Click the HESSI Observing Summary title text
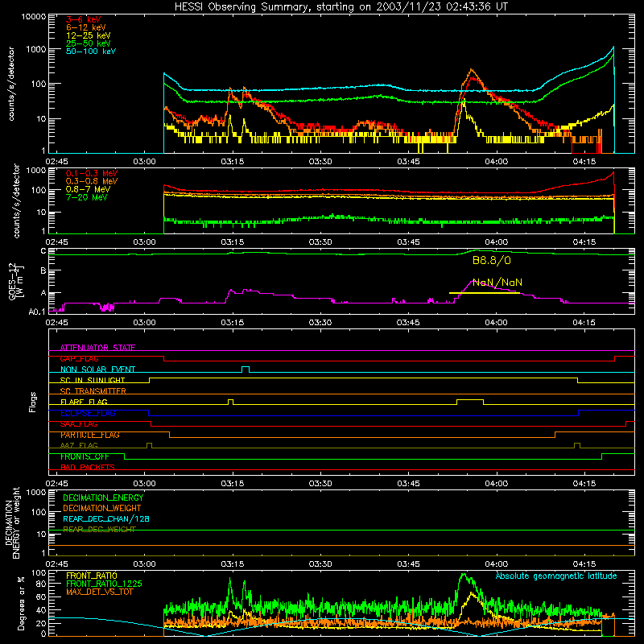 click(x=341, y=7)
